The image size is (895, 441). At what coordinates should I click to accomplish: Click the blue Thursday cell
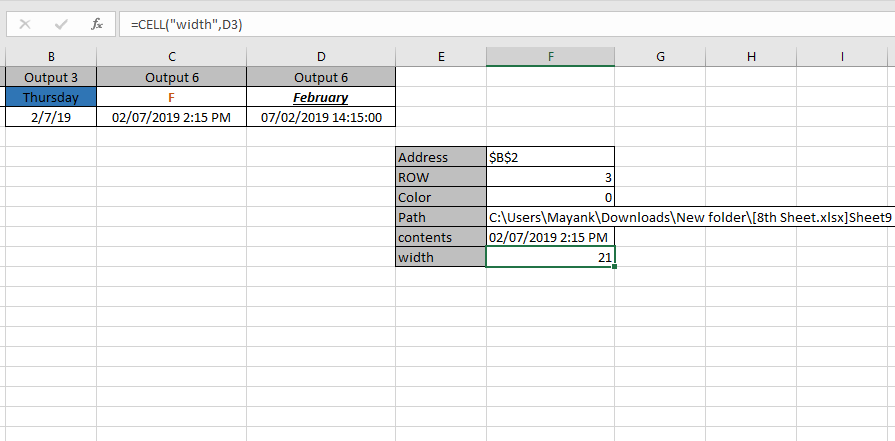tap(51, 97)
